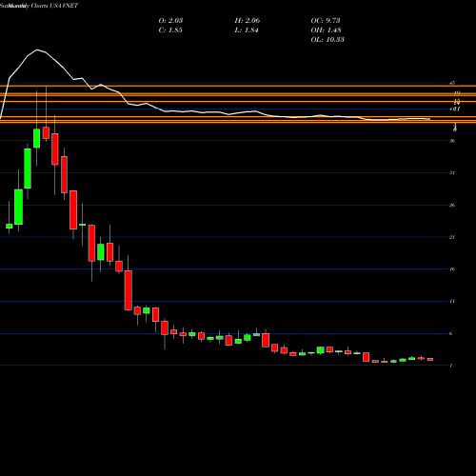Click the last red candle at chart's right end
476x476 pixels.
click(x=430, y=359)
